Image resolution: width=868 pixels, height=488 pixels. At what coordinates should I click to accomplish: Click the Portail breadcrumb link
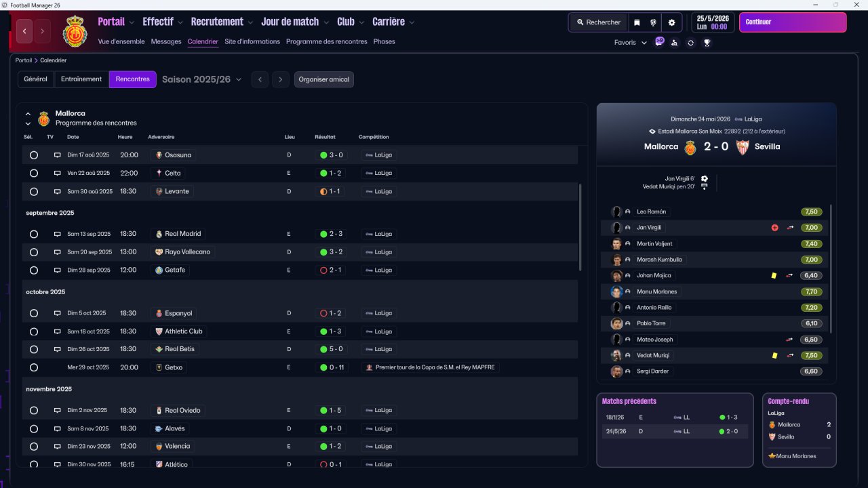(x=24, y=60)
